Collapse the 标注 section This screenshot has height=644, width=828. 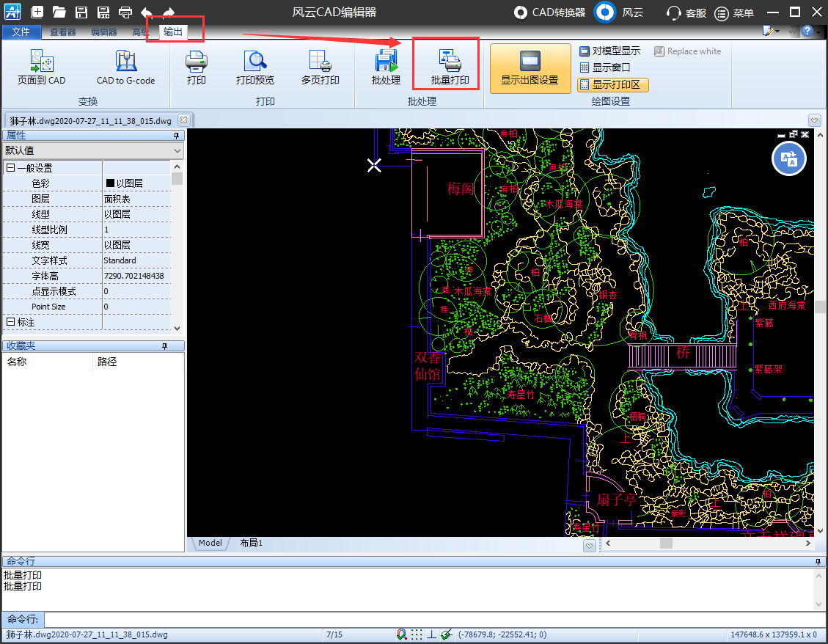pyautogui.click(x=10, y=322)
